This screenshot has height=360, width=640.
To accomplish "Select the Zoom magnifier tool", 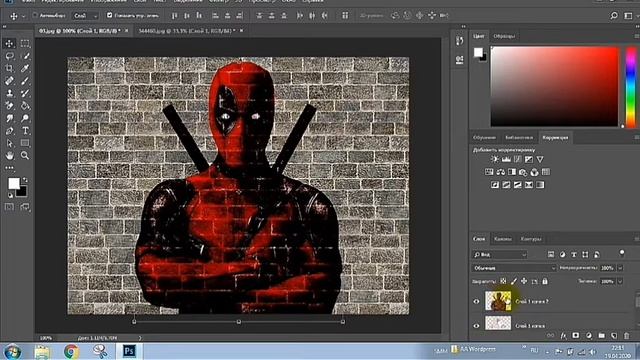I will (x=25, y=156).
